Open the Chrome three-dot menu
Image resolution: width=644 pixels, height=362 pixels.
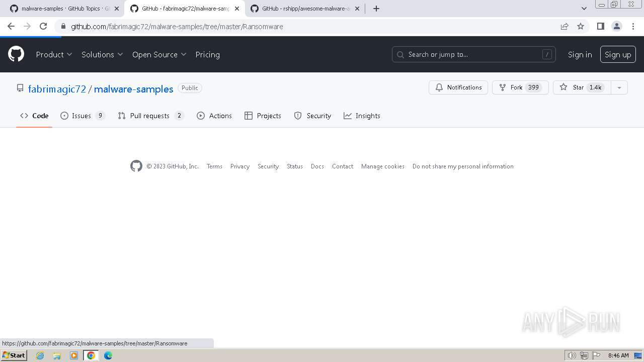pos(632,26)
